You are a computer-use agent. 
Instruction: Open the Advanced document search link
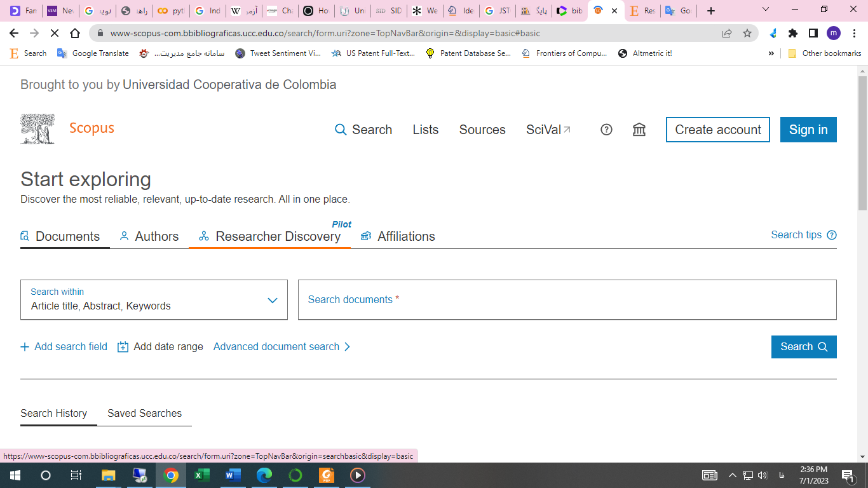[282, 347]
